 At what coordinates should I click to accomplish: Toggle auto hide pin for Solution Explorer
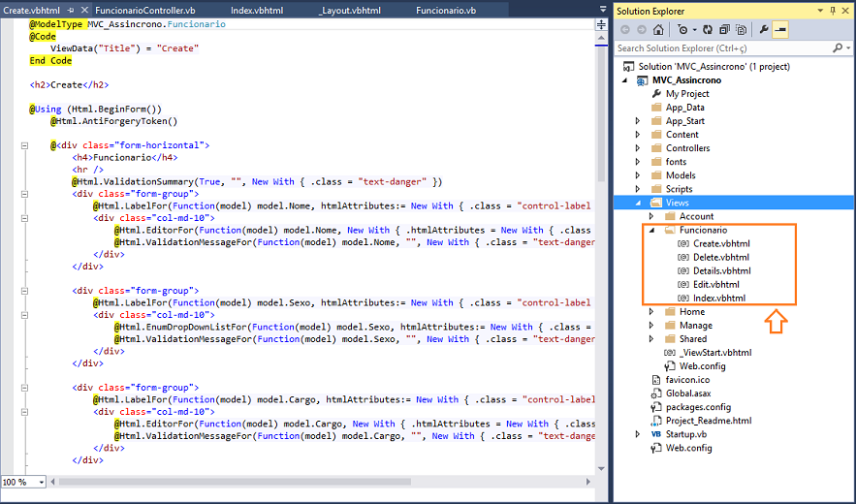833,11
